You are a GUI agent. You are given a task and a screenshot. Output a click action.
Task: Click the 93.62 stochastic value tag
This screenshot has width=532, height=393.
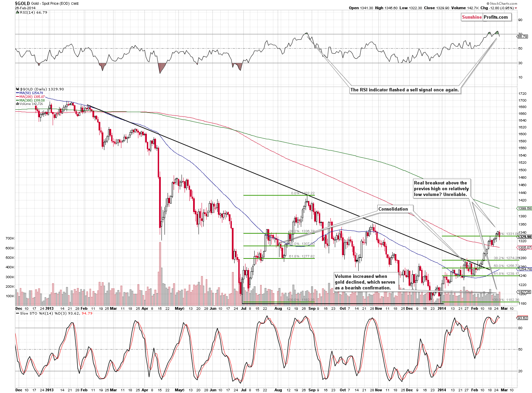522,318
